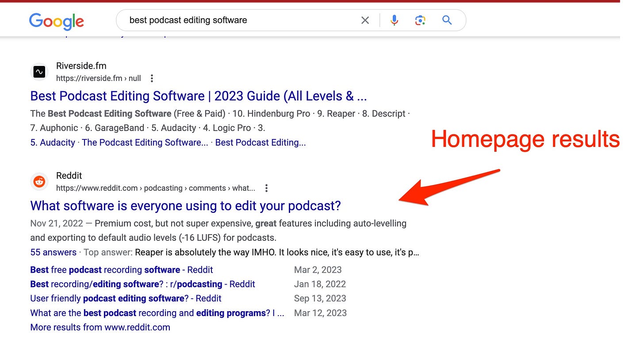Open 'Best Podcast Editing Software | 2023 Guide' result
The image size is (644, 347).
(199, 96)
